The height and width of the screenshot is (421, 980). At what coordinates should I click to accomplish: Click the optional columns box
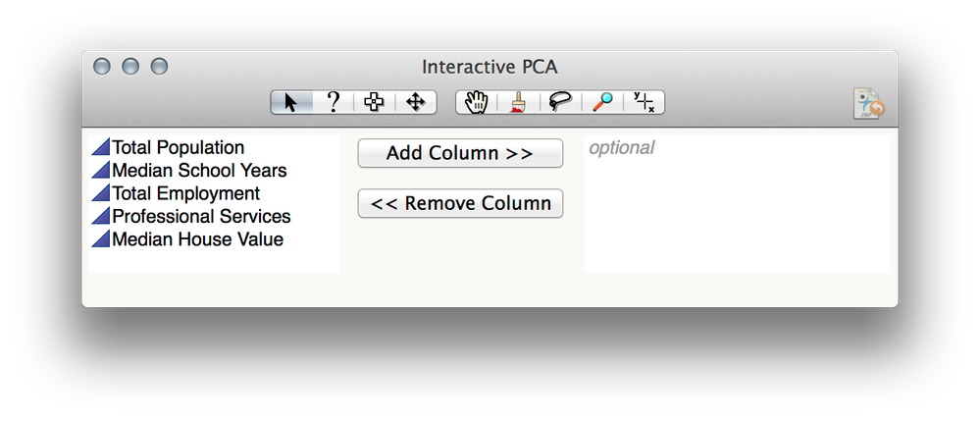[x=737, y=204]
